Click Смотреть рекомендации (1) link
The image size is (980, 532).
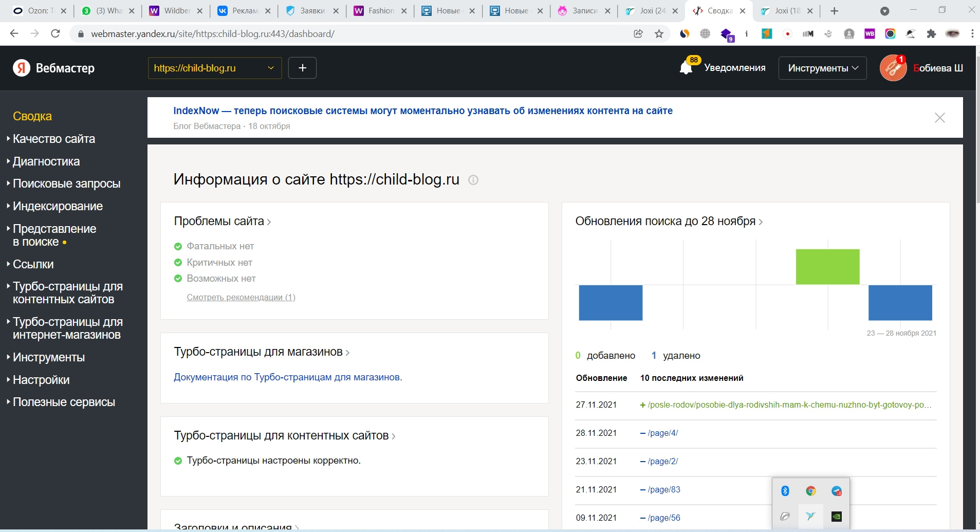pyautogui.click(x=241, y=297)
